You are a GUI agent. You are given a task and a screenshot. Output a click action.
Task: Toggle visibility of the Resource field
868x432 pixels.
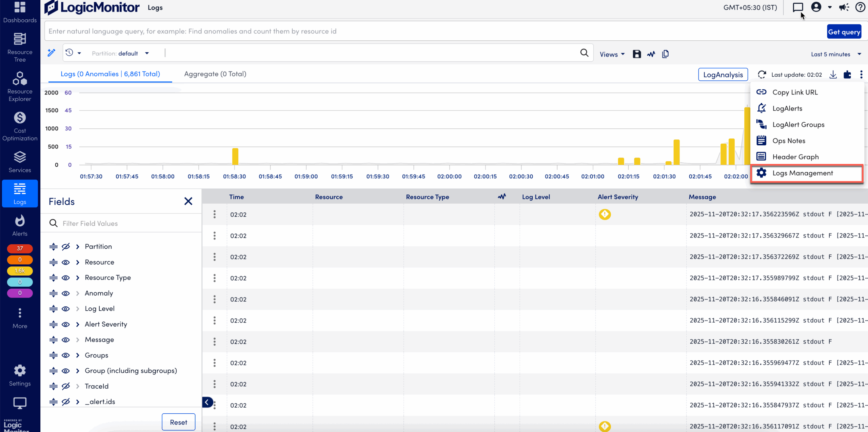point(65,262)
